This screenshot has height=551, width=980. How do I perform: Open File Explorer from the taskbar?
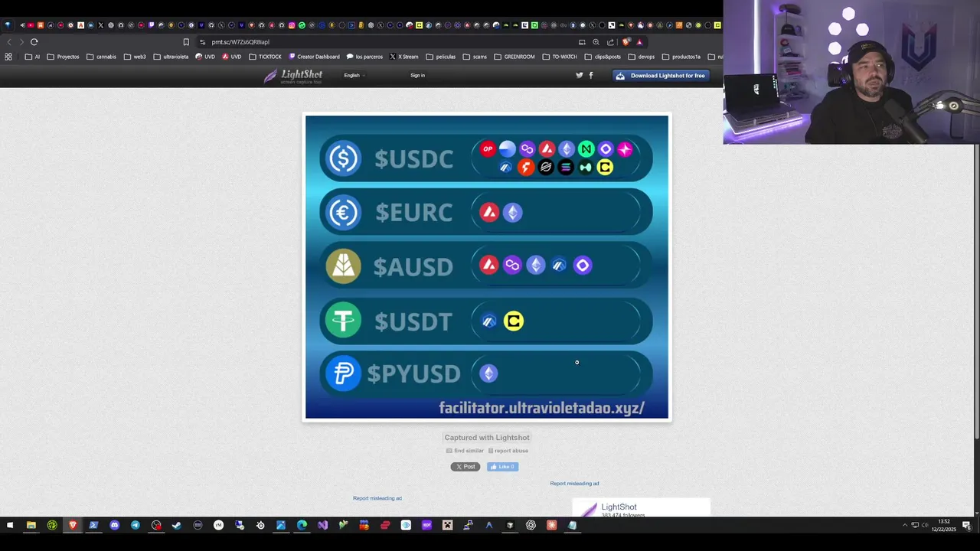31,525
